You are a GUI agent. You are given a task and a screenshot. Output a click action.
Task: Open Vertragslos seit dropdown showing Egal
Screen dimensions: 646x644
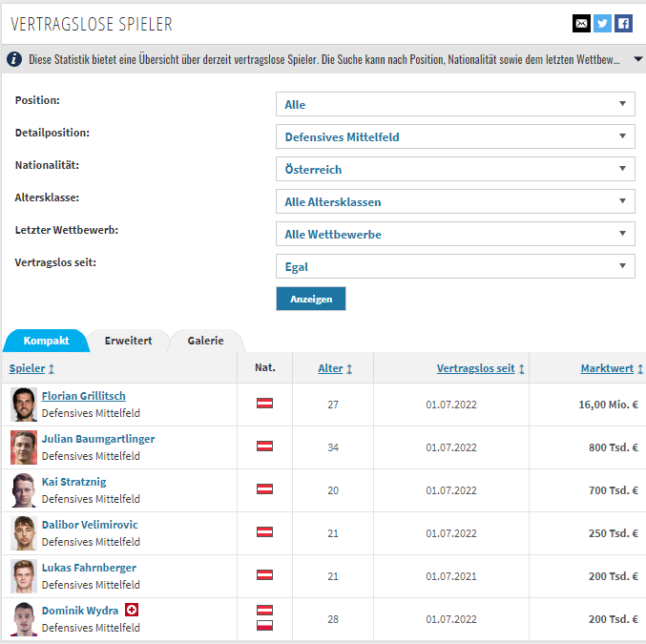click(x=455, y=266)
